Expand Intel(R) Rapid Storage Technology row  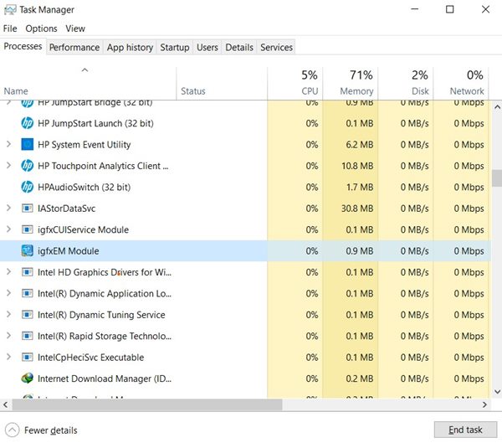tap(9, 336)
